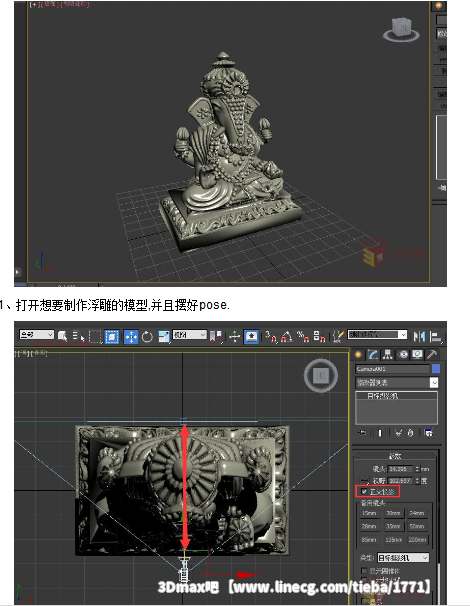The width and height of the screenshot is (470, 606).
Task: Click the lower viewport label menu
Action: point(31,353)
